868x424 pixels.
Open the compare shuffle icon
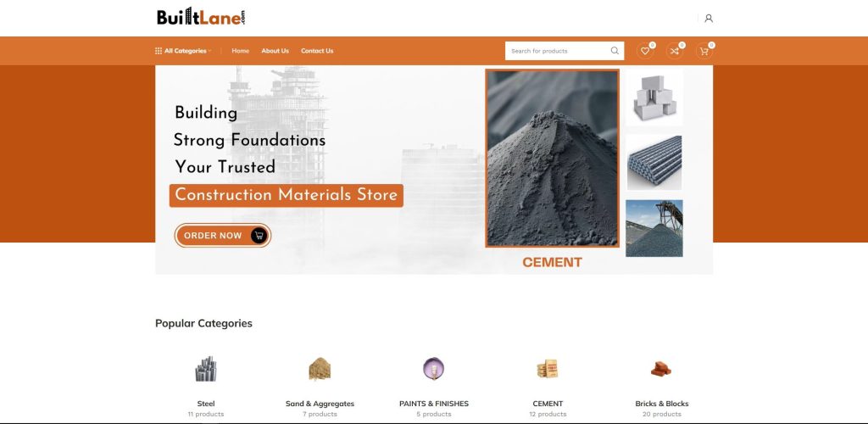[674, 51]
